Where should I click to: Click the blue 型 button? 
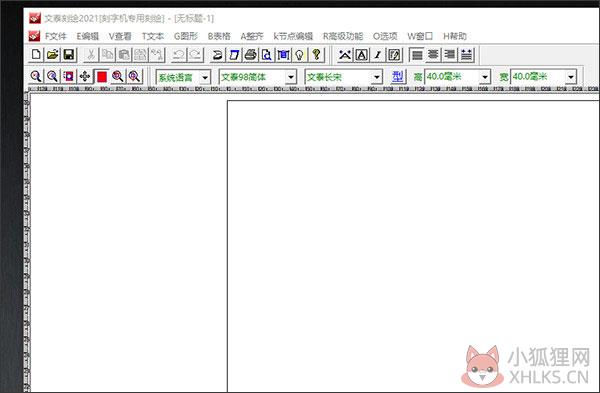pos(398,77)
